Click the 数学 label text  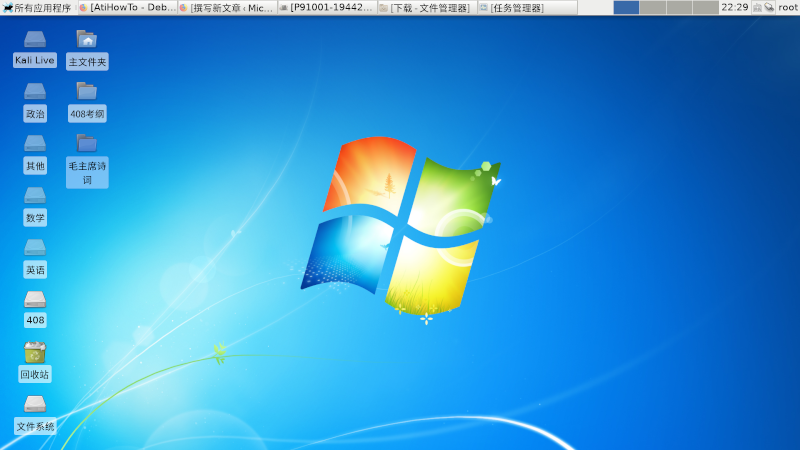35,218
